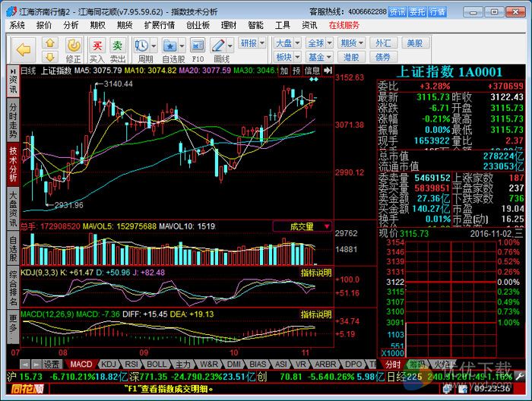
Task: Click the up arrow toolbar icon
Action: [50, 43]
